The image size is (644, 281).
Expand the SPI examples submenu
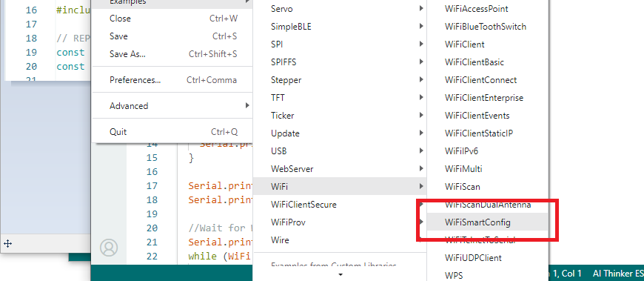click(x=340, y=44)
